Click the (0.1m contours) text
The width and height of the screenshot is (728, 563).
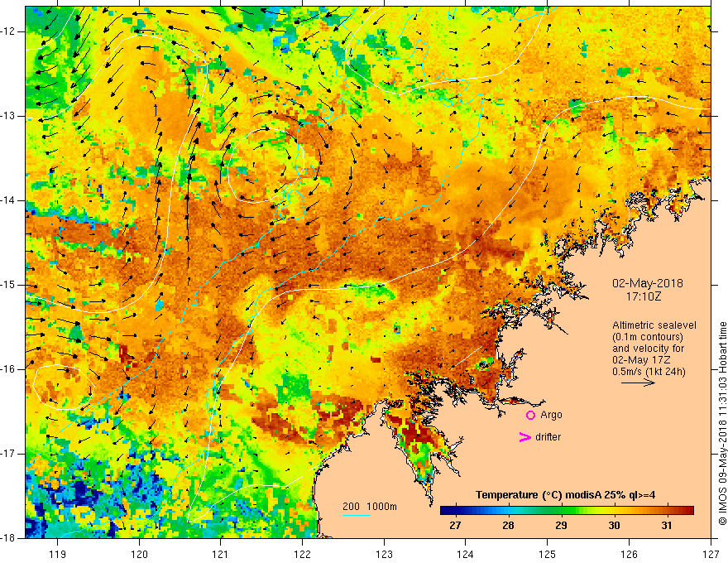(648, 337)
